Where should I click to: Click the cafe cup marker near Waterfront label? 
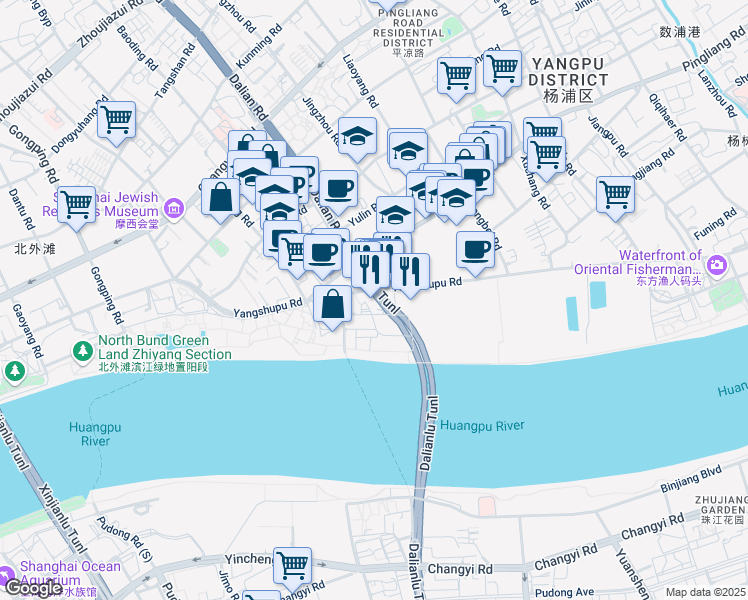pyautogui.click(x=475, y=251)
